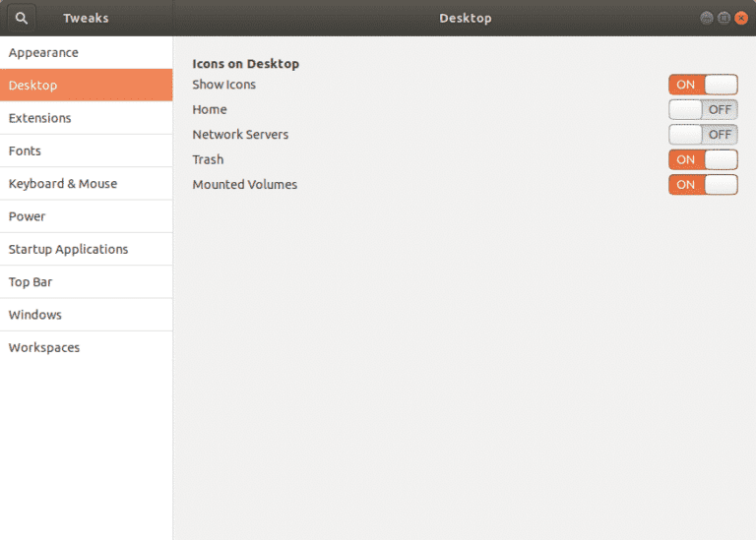Click the 'Mounted Volumes' label

click(x=244, y=185)
